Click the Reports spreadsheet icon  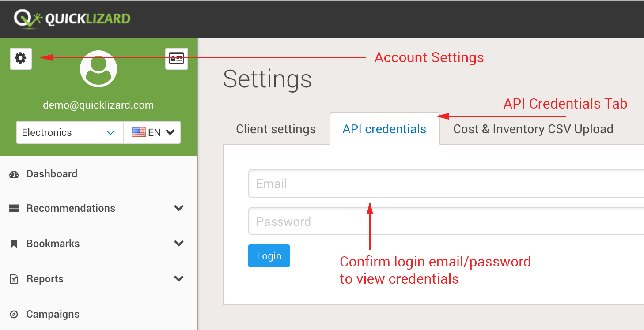click(x=14, y=278)
